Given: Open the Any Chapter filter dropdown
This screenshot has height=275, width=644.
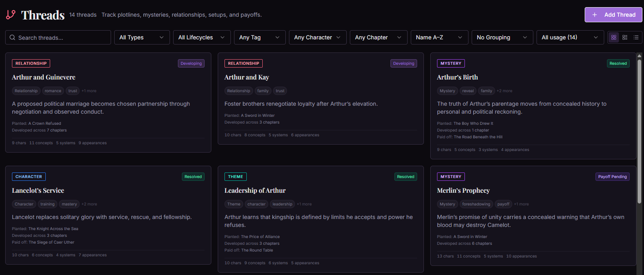Looking at the screenshot, I should (x=379, y=37).
